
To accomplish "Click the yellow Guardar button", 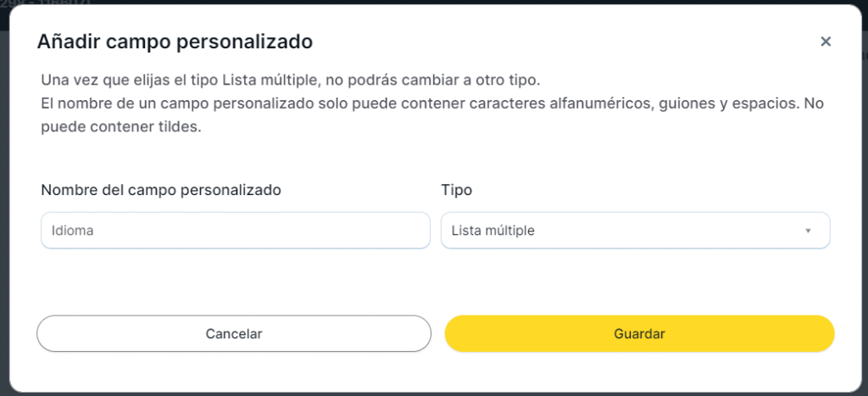I will pos(639,334).
